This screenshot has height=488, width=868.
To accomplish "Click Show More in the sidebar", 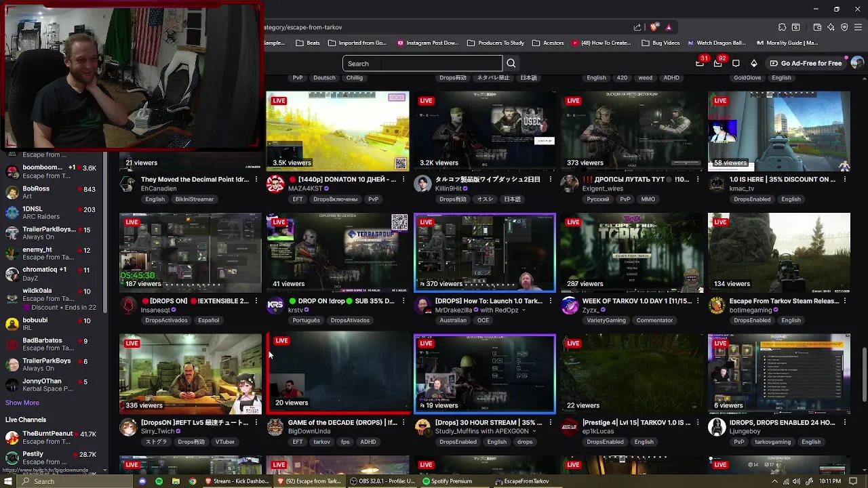I will point(22,403).
